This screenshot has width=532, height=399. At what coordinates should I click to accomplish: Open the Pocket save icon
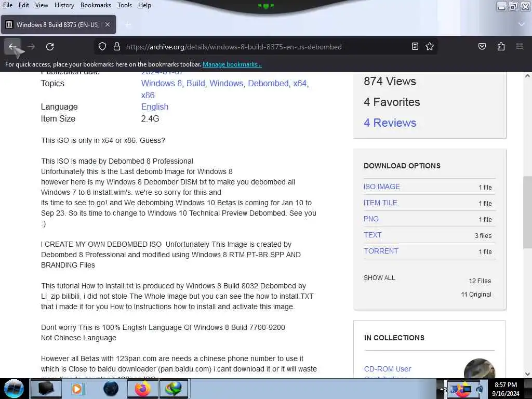pos(482,46)
